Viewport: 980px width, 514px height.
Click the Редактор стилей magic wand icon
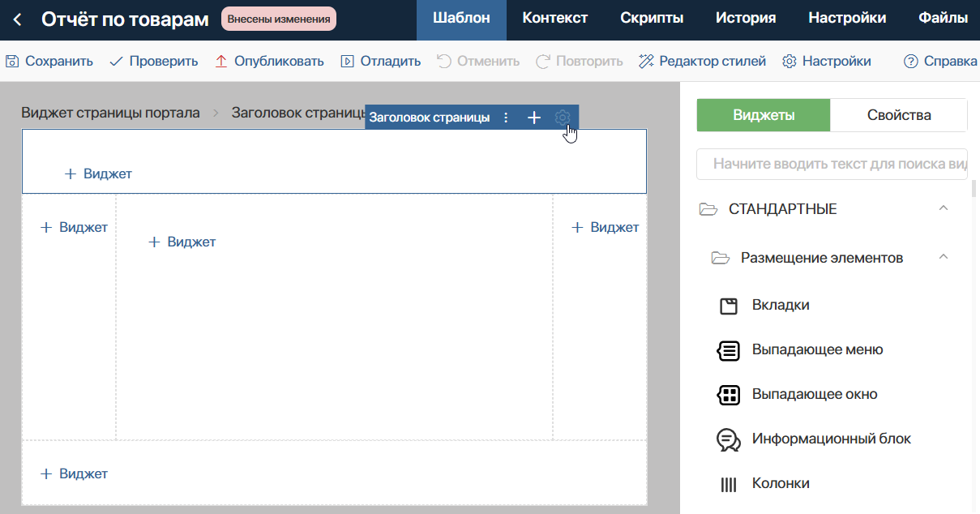pos(646,61)
